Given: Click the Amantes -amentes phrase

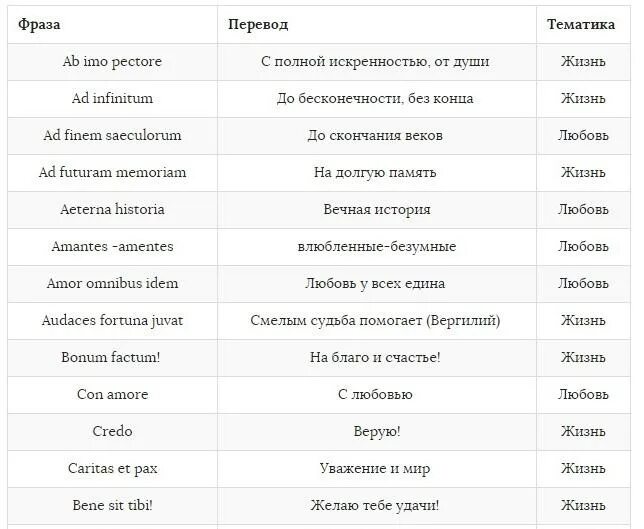Looking at the screenshot, I should pos(112,246).
